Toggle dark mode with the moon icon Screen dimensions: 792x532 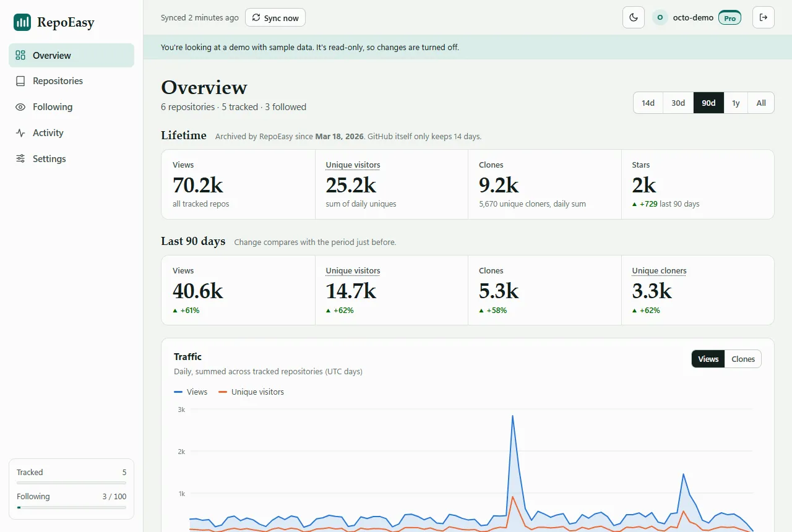634,18
